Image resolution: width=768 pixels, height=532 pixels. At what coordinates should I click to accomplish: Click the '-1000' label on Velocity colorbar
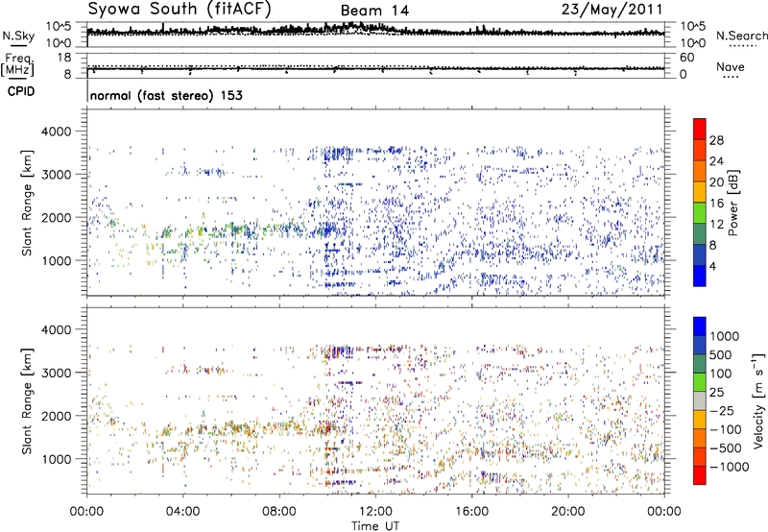730,467
